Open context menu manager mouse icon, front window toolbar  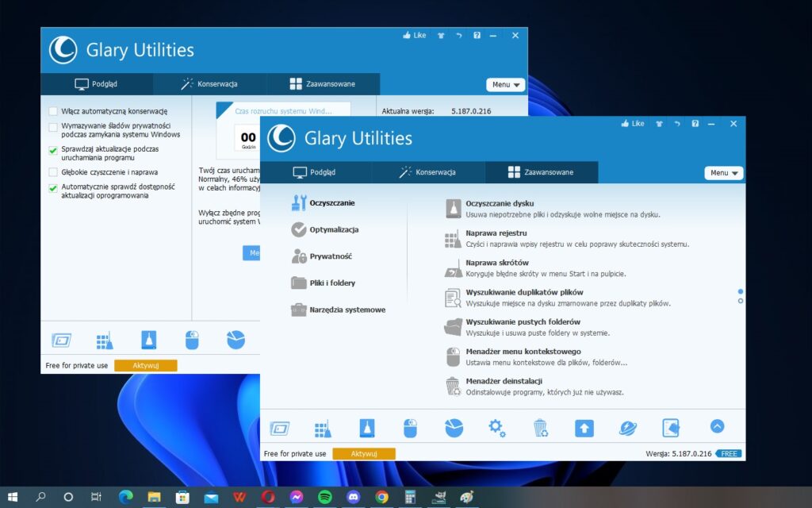coord(410,428)
